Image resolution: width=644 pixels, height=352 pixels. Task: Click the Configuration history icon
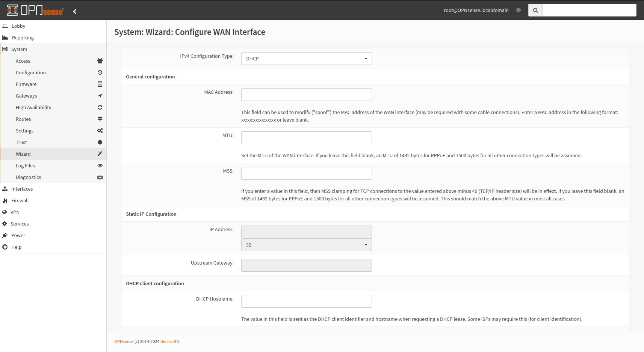click(100, 72)
